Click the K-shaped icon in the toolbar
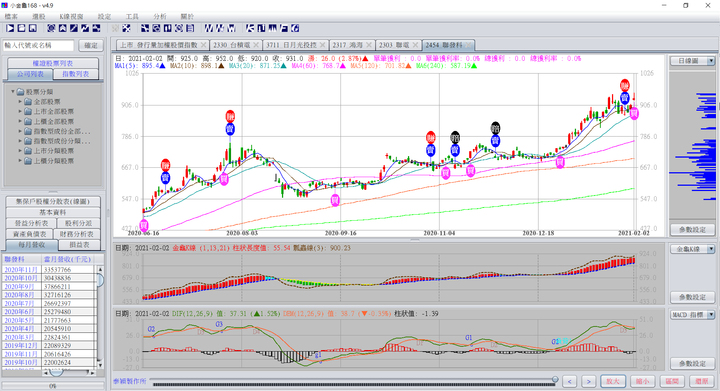 click(x=249, y=28)
